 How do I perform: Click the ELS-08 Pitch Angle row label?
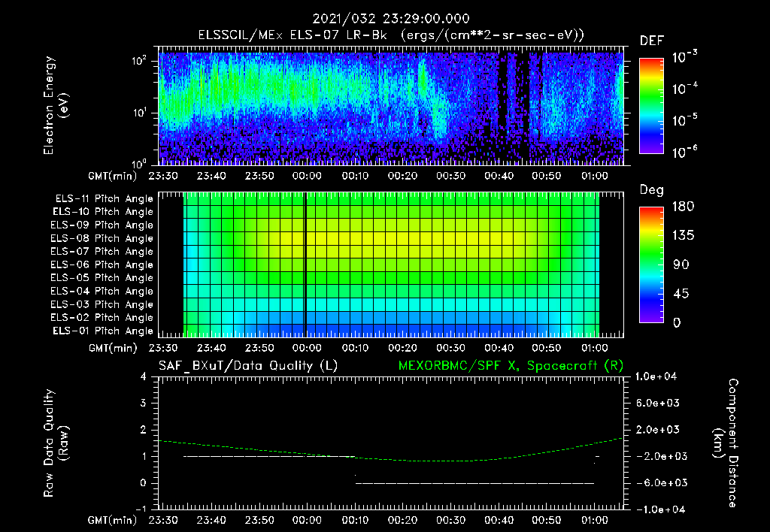102,238
